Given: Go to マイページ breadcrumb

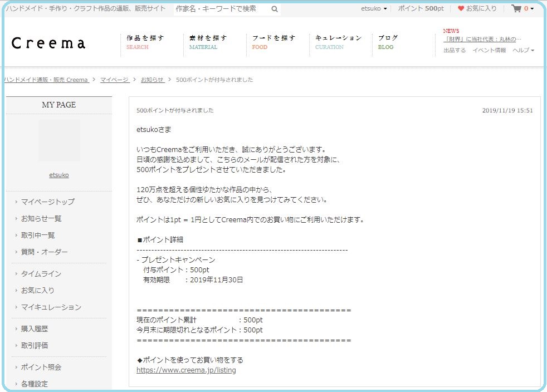Looking at the screenshot, I should pyautogui.click(x=115, y=80).
